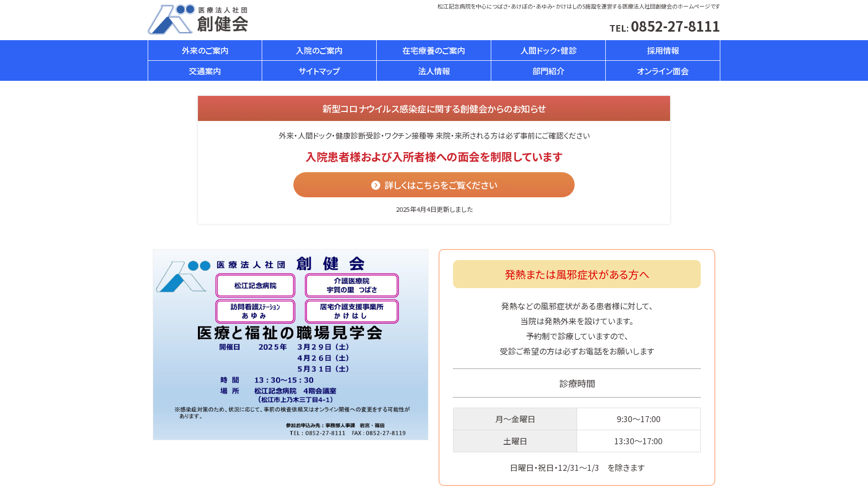Viewport: 868px width, 502px height.
Task: Start オンライン面会 online visitation
Action: [x=663, y=71]
